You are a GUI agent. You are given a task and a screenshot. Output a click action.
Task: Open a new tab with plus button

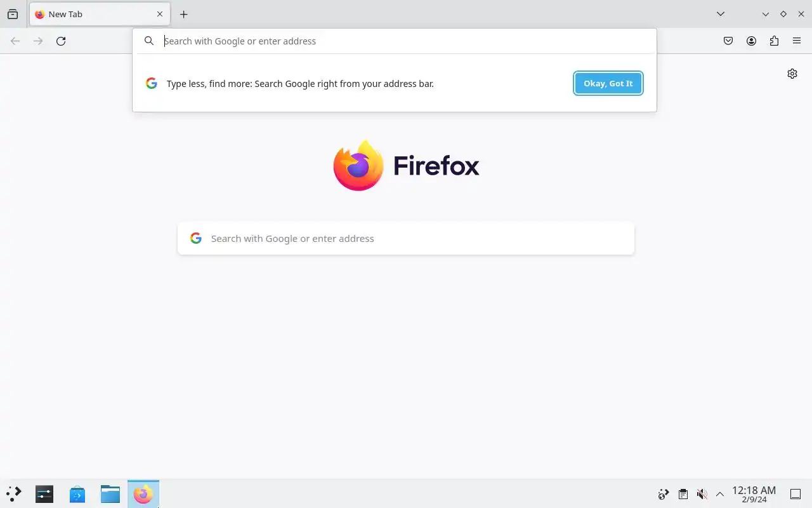[183, 14]
